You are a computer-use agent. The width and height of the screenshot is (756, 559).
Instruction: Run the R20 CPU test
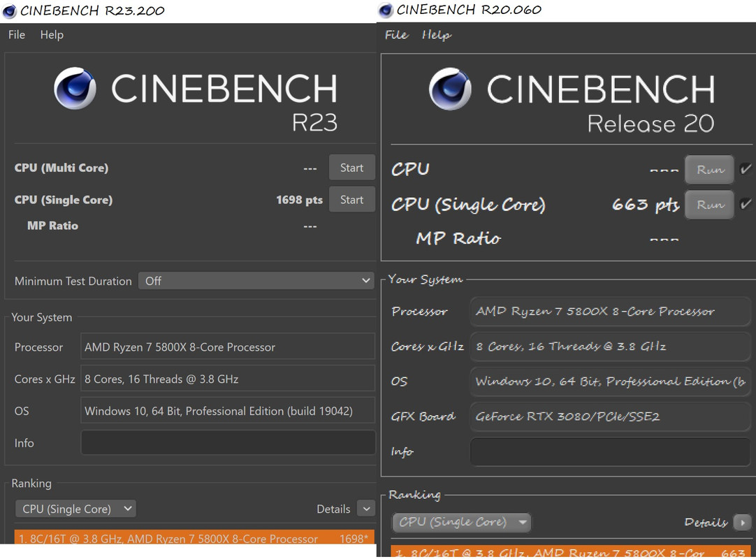pyautogui.click(x=709, y=169)
